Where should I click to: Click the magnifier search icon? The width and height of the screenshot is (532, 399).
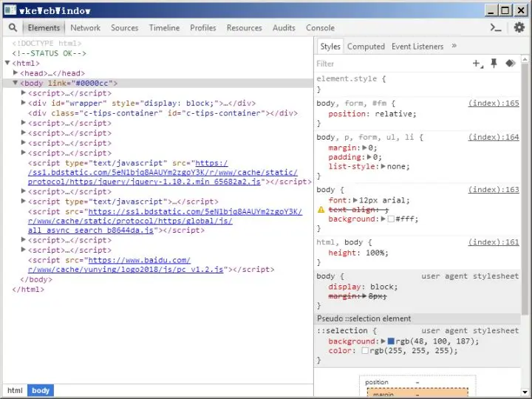pos(13,27)
